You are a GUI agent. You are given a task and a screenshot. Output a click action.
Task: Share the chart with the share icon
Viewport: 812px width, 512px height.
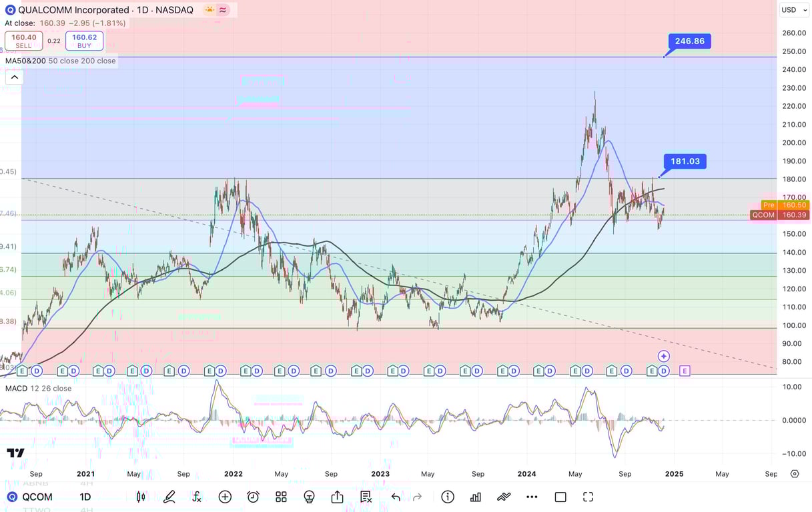click(x=337, y=497)
